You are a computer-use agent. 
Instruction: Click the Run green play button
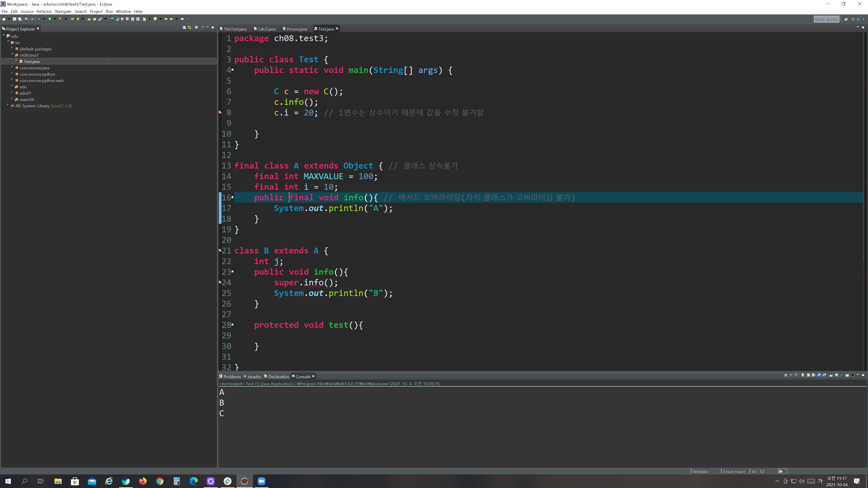tap(50, 19)
